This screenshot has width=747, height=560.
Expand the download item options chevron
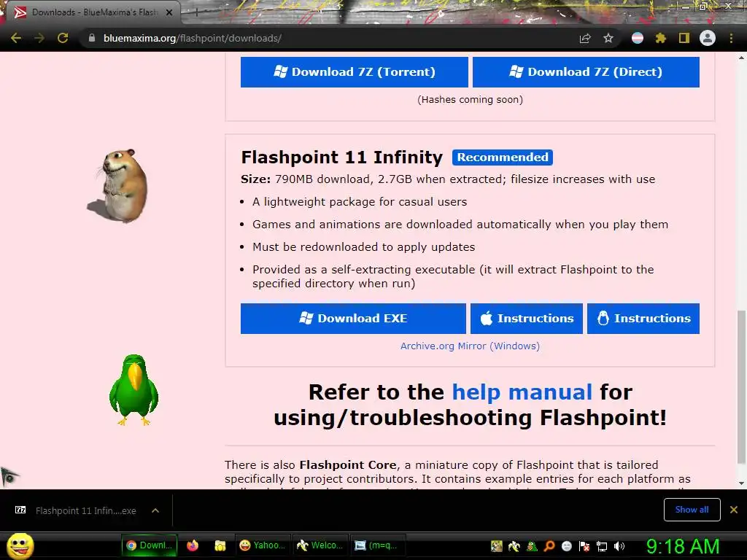point(155,510)
